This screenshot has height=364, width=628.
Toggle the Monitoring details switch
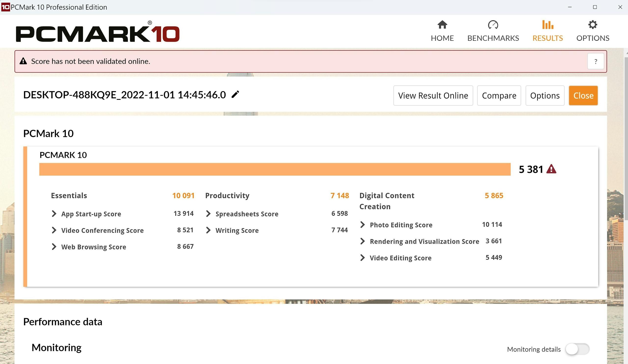(577, 349)
